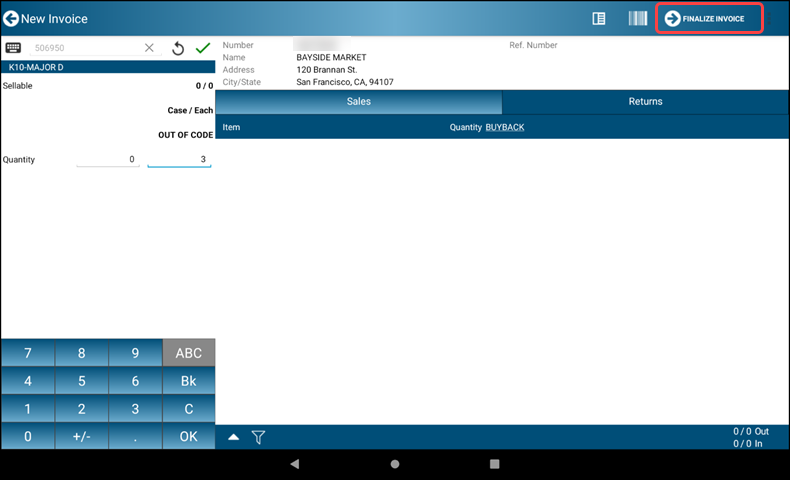
Task: Clear the item search with X
Action: click(149, 48)
